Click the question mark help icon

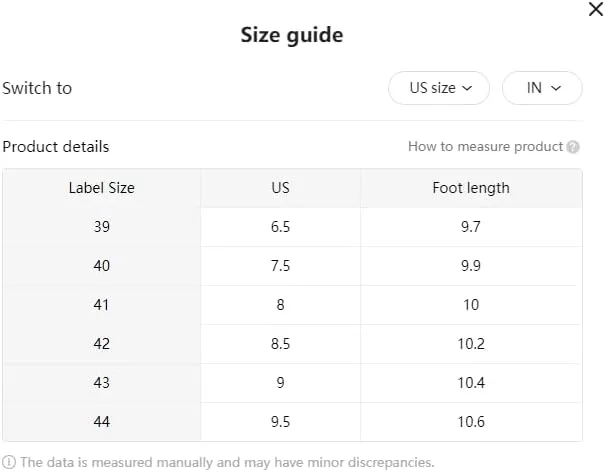click(x=573, y=147)
